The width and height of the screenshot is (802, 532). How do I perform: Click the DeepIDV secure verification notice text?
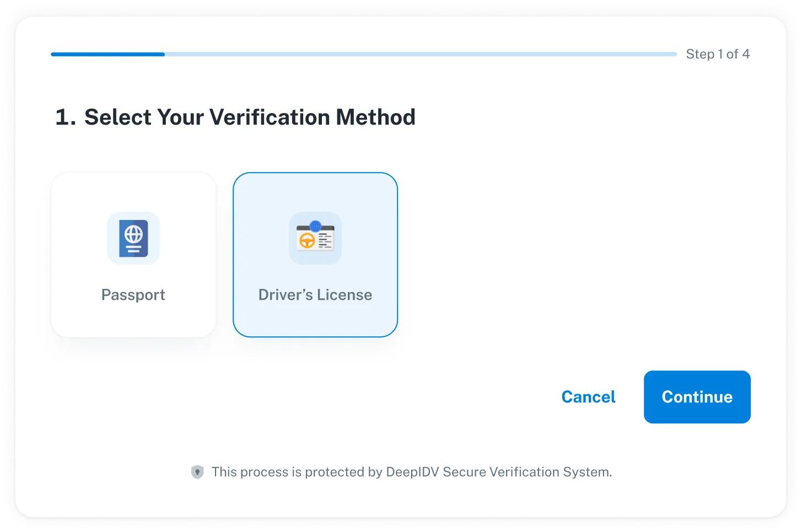point(411,472)
